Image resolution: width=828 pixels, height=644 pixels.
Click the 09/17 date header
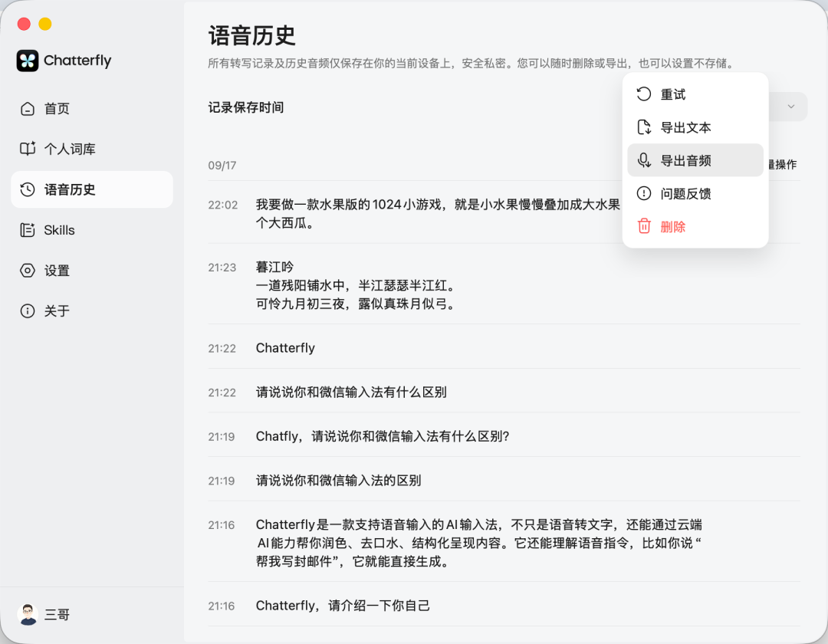(222, 166)
